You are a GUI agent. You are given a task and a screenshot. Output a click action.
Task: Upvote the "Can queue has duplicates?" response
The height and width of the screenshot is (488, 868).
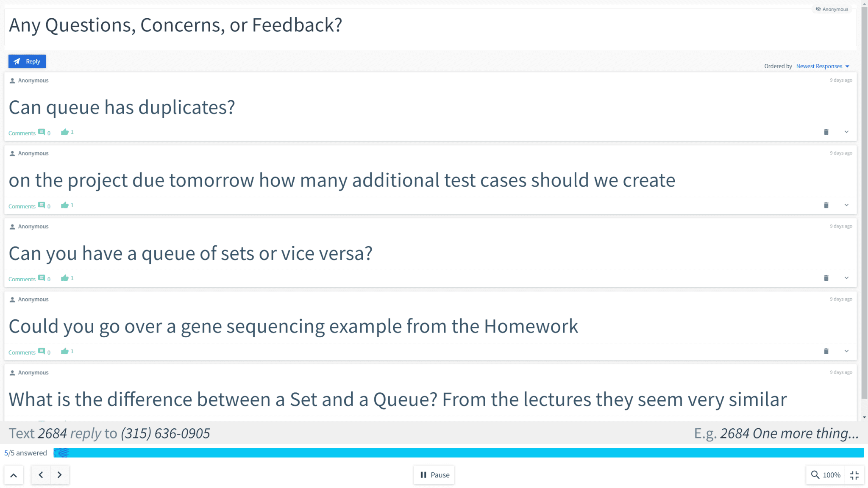65,132
